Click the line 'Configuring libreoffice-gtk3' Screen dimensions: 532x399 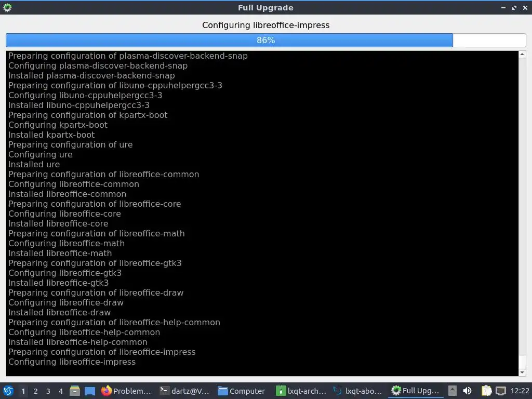(x=65, y=273)
